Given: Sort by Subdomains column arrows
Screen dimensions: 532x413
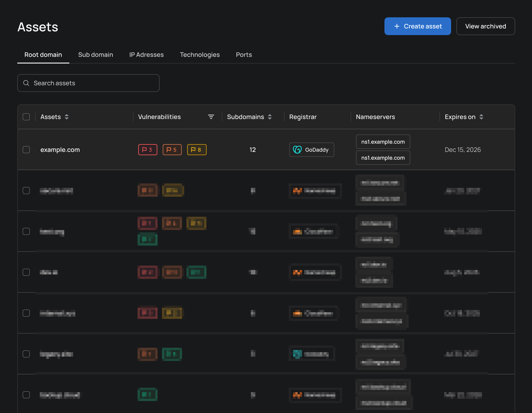Looking at the screenshot, I should (x=270, y=117).
